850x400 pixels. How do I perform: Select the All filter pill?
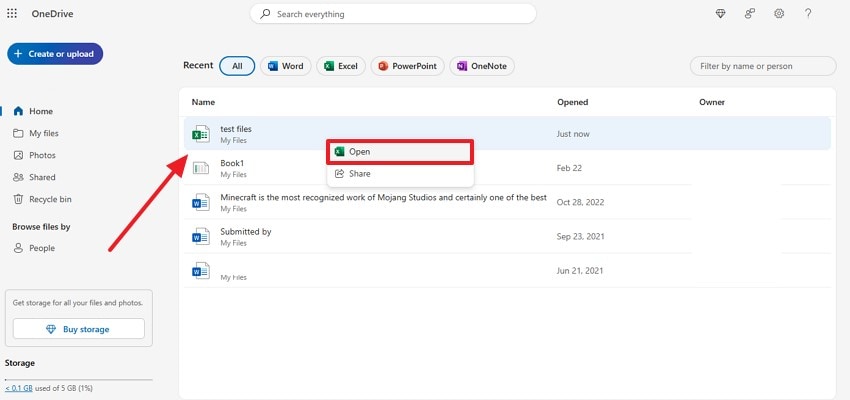point(237,66)
